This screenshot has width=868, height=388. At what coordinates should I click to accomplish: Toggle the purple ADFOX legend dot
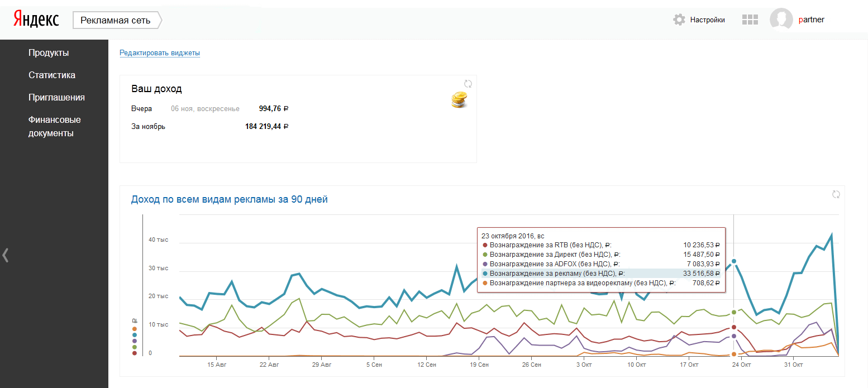coord(135,341)
